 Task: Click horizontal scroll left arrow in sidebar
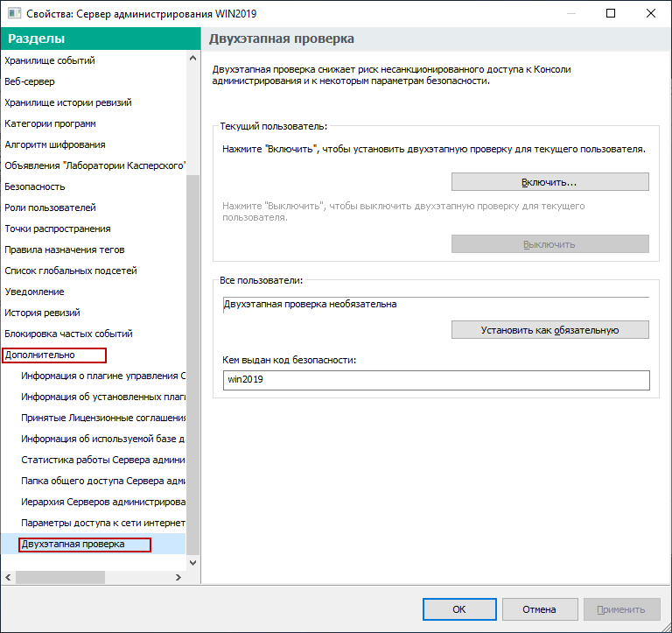coord(8,577)
